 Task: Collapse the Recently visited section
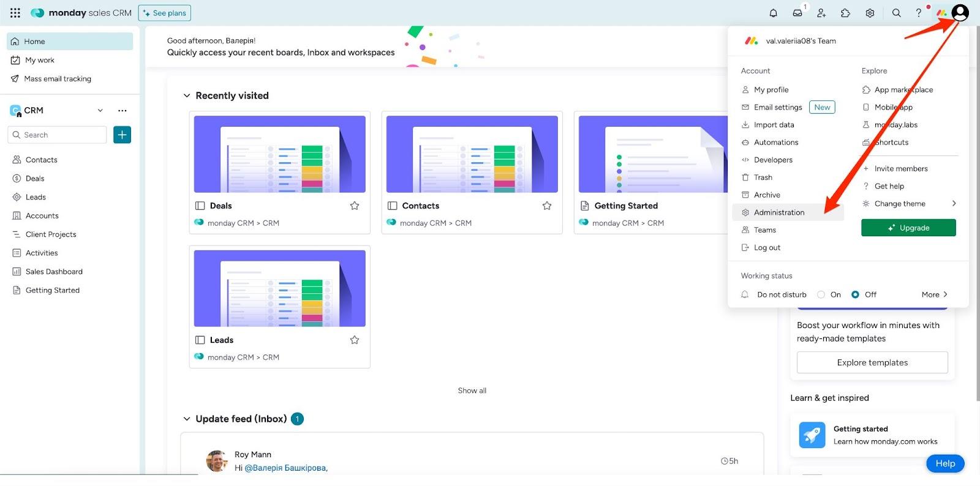187,95
